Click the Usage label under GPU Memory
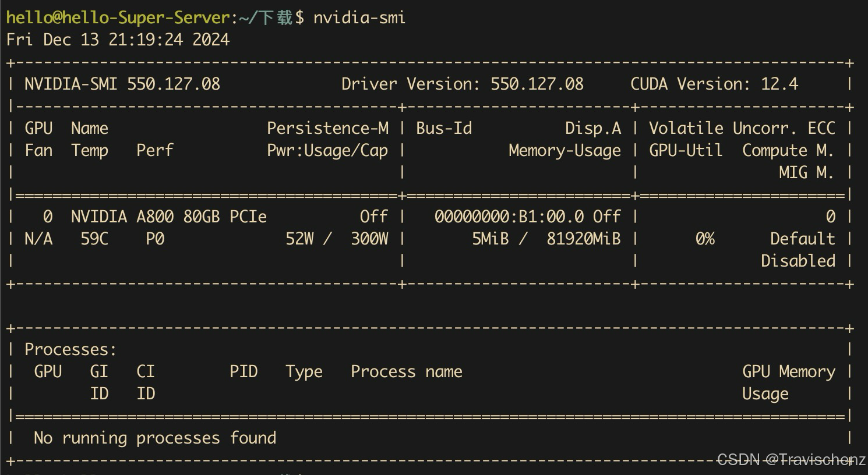868x475 pixels. click(x=765, y=394)
